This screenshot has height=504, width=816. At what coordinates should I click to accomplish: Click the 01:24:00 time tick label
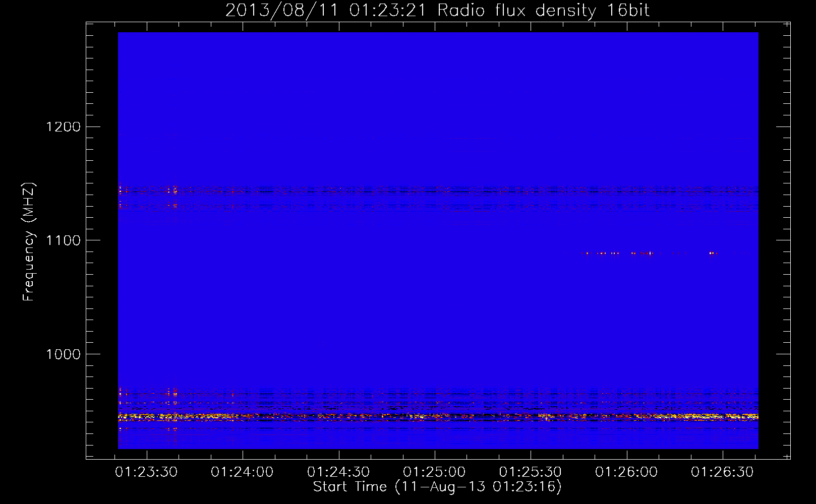tap(242, 472)
